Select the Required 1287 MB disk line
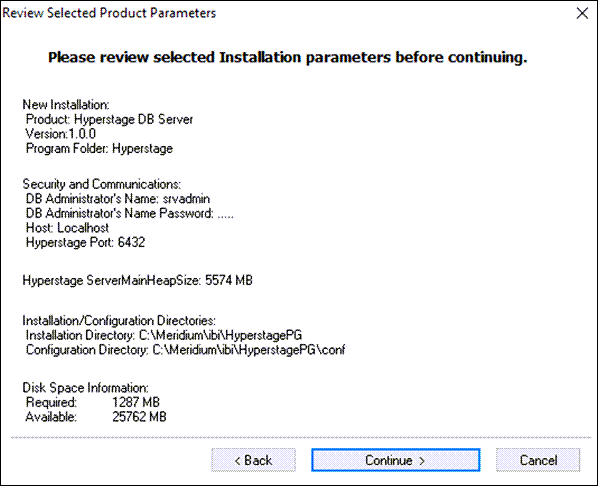The height and width of the screenshot is (486, 598). (x=93, y=402)
